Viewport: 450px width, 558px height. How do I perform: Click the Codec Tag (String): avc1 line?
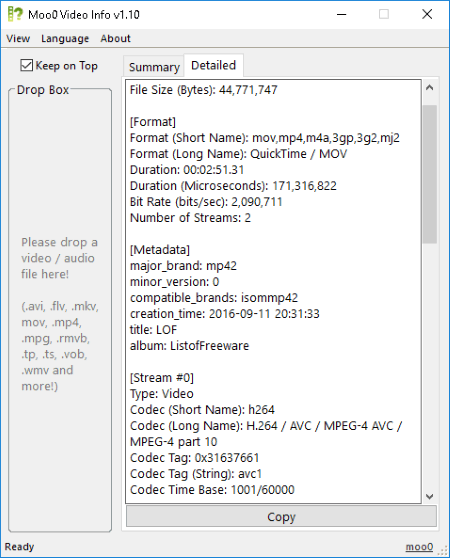click(x=196, y=474)
